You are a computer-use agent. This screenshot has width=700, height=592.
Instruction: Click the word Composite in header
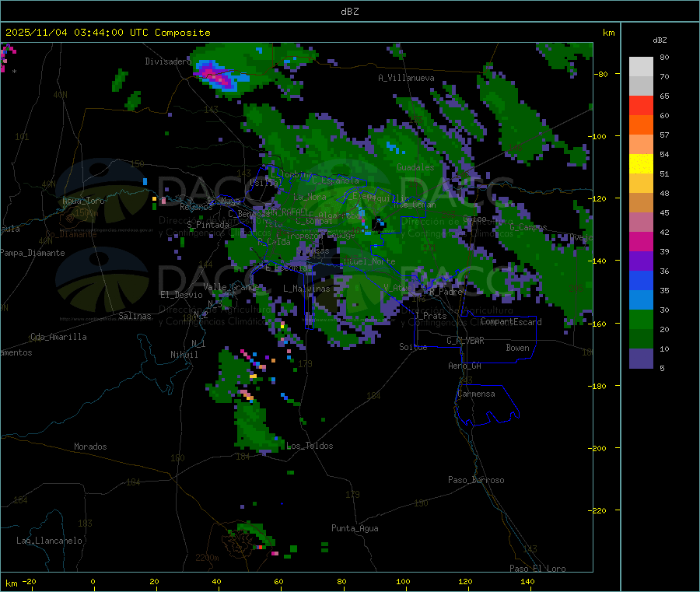pyautogui.click(x=183, y=33)
